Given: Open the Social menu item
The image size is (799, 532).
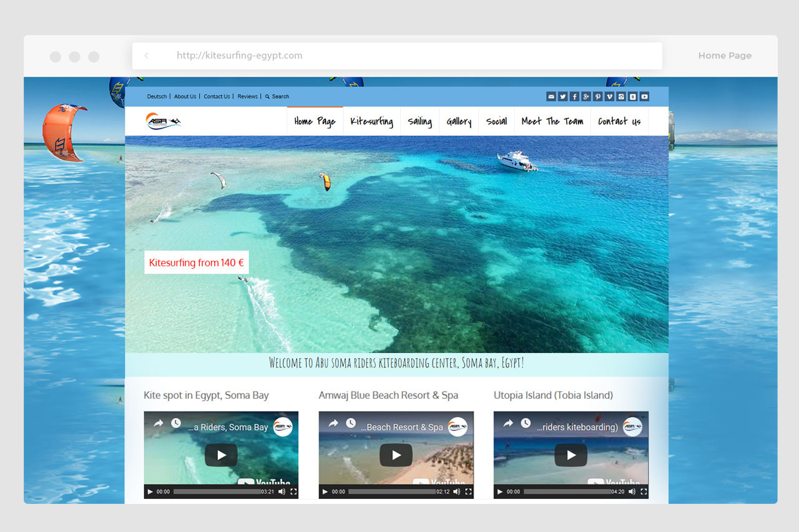Looking at the screenshot, I should tap(496, 121).
